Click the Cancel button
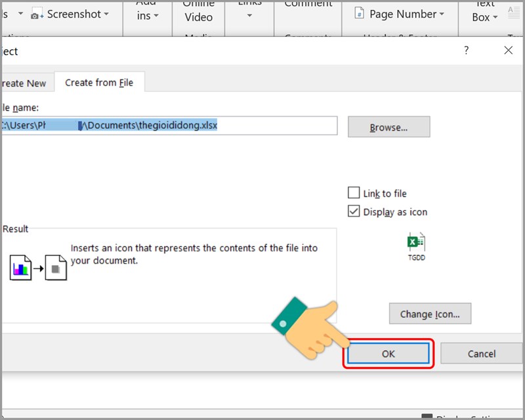This screenshot has height=420, width=525. (x=482, y=353)
